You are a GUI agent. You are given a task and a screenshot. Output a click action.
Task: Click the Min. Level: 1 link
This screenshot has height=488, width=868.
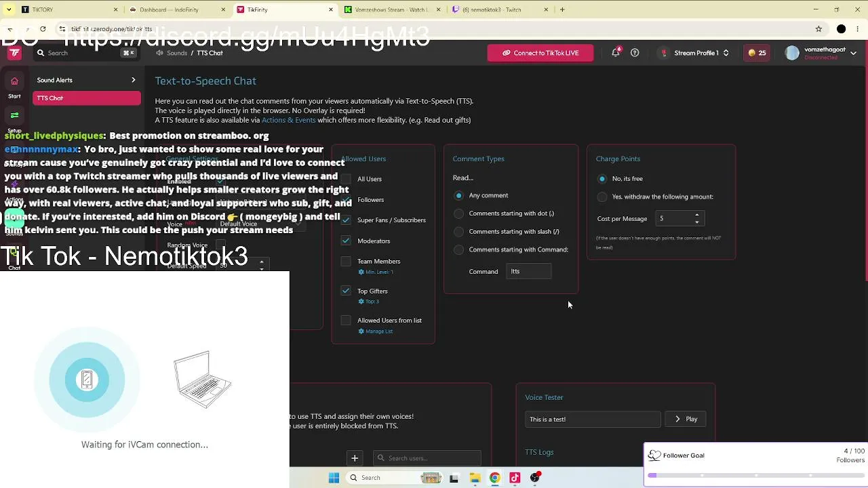380,272
